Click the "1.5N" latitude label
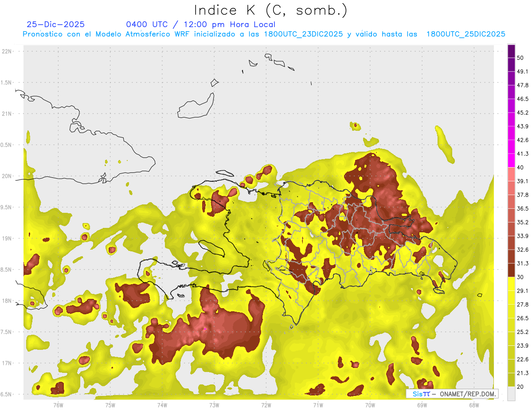532x411 pixels. tap(6, 82)
